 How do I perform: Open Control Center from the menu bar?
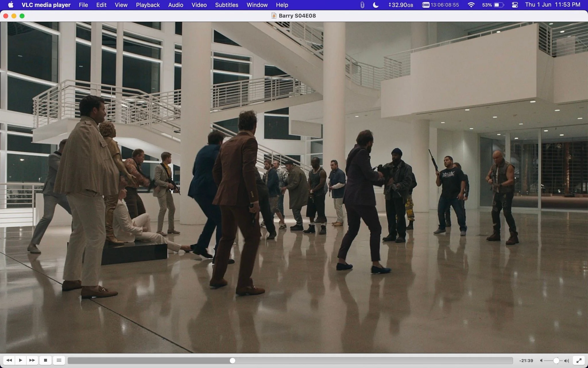click(x=515, y=5)
